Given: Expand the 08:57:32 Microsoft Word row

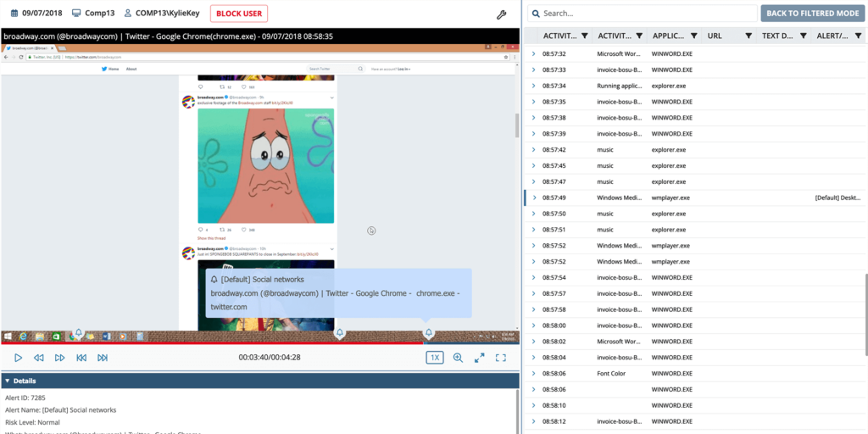Looking at the screenshot, I should [x=534, y=53].
